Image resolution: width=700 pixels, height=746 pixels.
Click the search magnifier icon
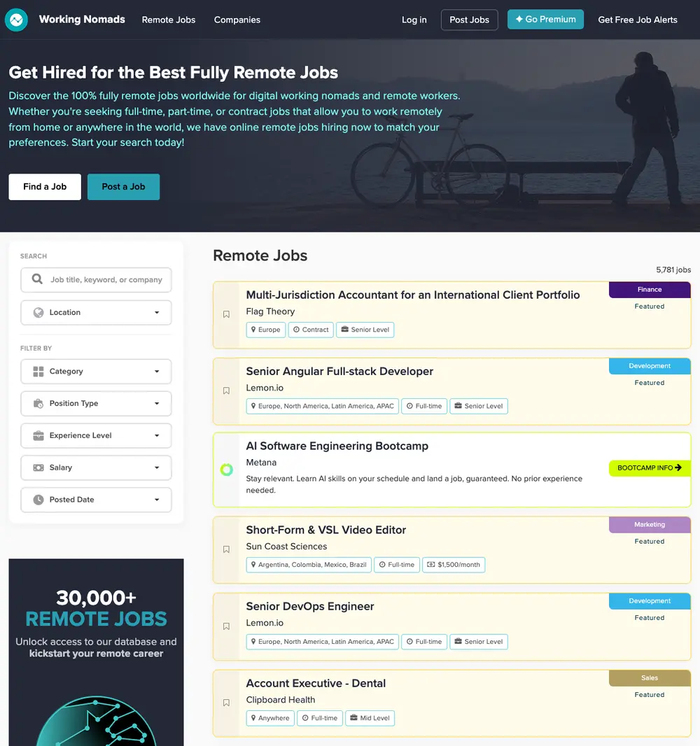point(37,279)
